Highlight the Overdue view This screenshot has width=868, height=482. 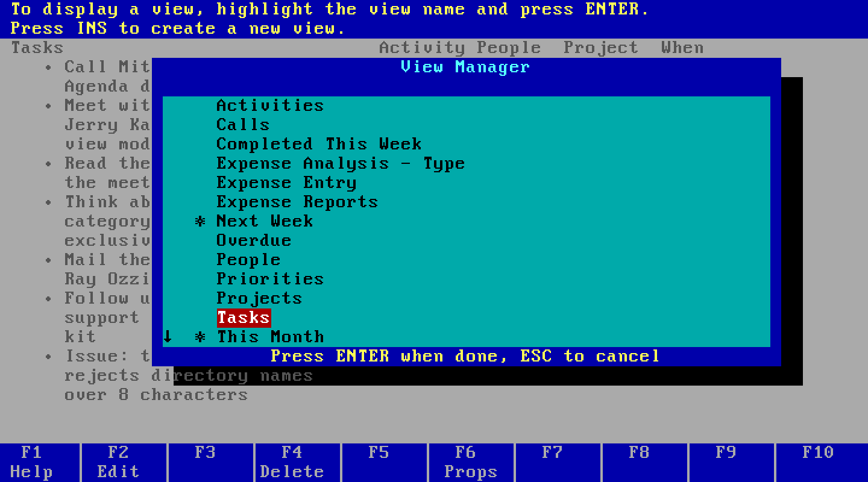(254, 240)
